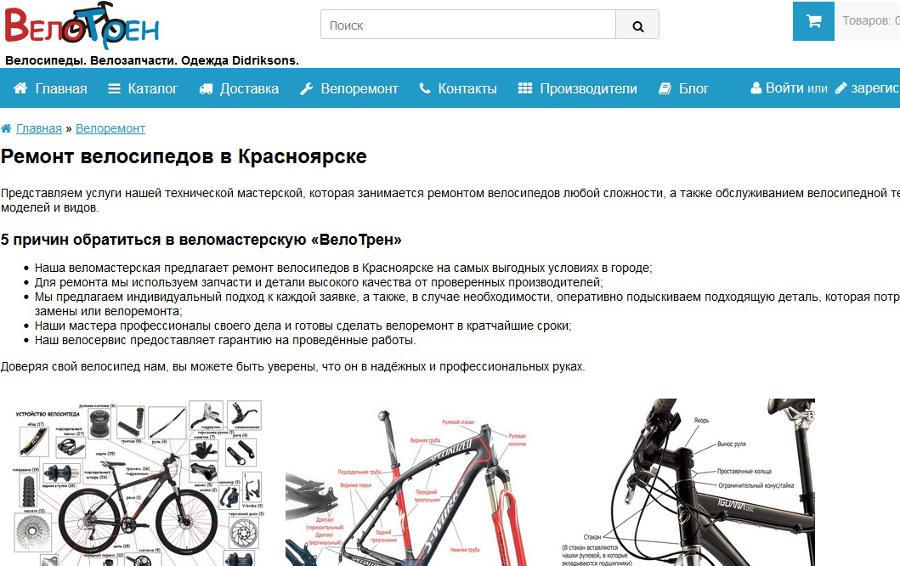Click the ВелоТрен logo
Screen dimensions: 900x566
82,26
